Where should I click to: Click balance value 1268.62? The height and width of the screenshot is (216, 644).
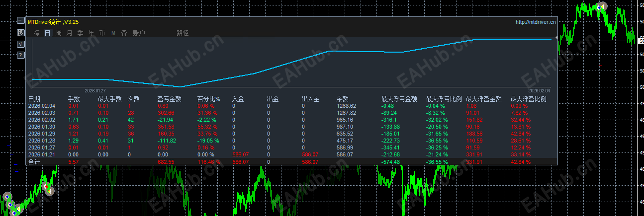click(346, 106)
